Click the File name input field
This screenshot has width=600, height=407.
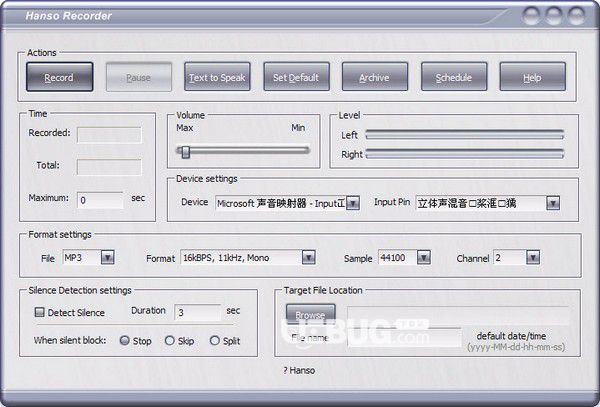(404, 337)
